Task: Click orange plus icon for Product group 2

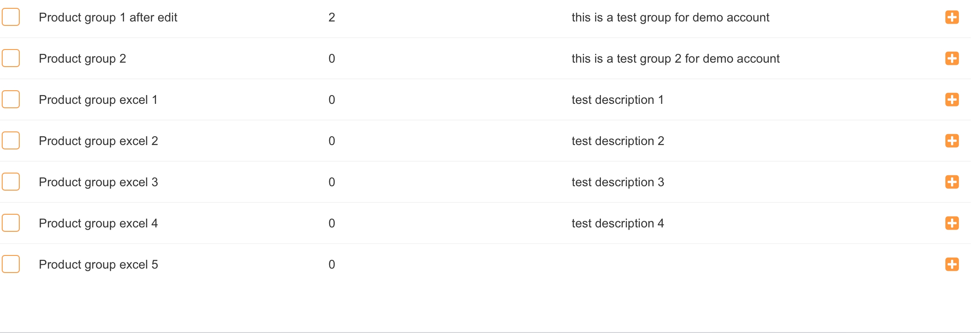Action: [x=952, y=59]
